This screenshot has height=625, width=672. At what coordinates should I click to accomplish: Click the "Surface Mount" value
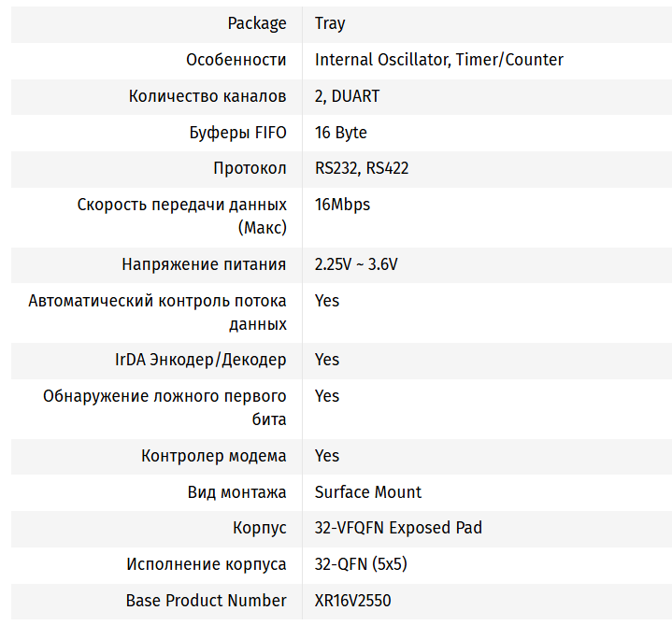click(x=367, y=492)
